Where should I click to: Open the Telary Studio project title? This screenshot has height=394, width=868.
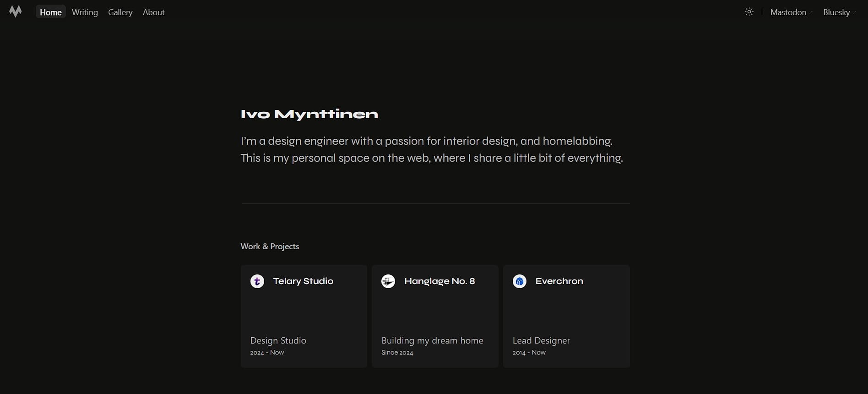tap(303, 281)
